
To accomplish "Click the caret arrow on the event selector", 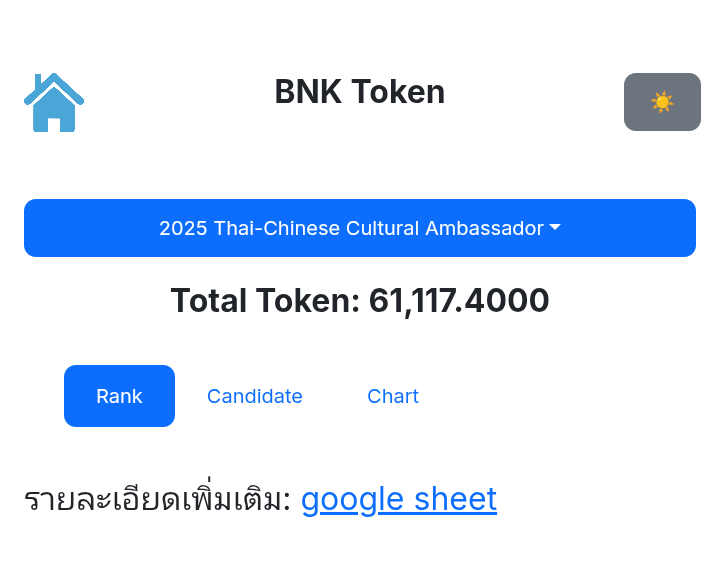I will 555,228.
